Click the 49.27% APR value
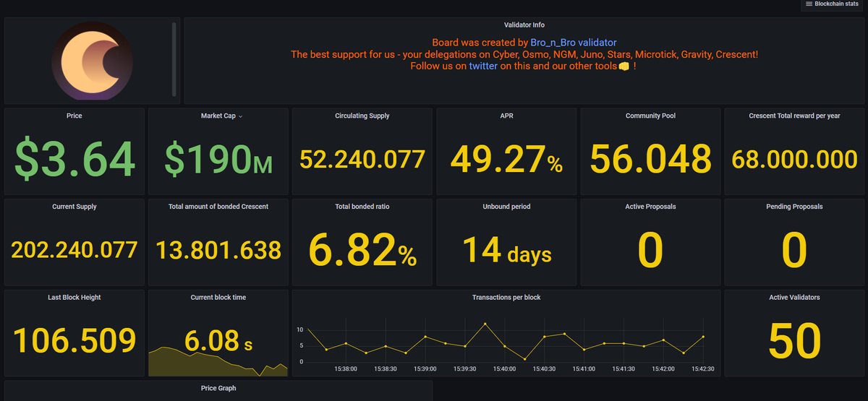Image resolution: width=868 pixels, height=401 pixels. tap(506, 159)
